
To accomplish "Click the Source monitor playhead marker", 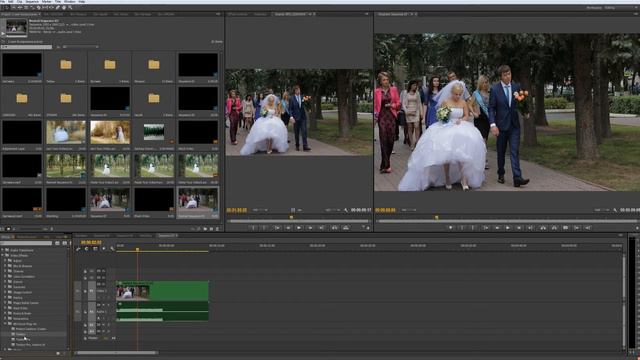I will (x=291, y=217).
